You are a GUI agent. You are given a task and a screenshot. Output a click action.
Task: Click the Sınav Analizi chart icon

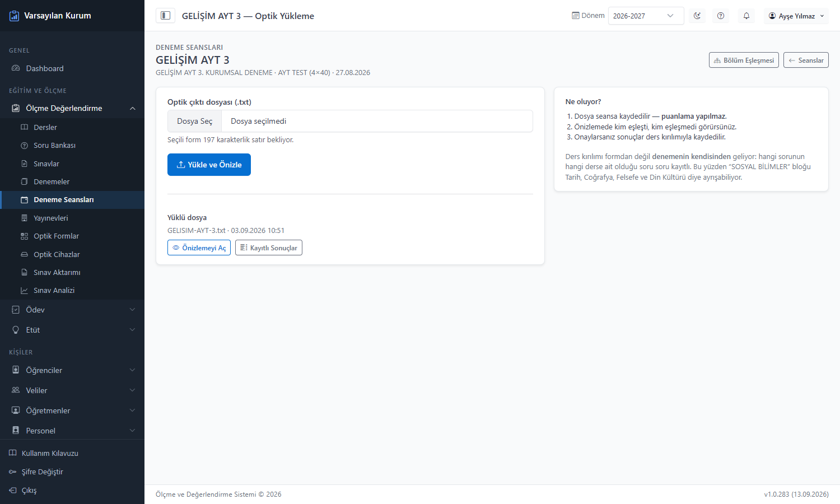pos(24,290)
